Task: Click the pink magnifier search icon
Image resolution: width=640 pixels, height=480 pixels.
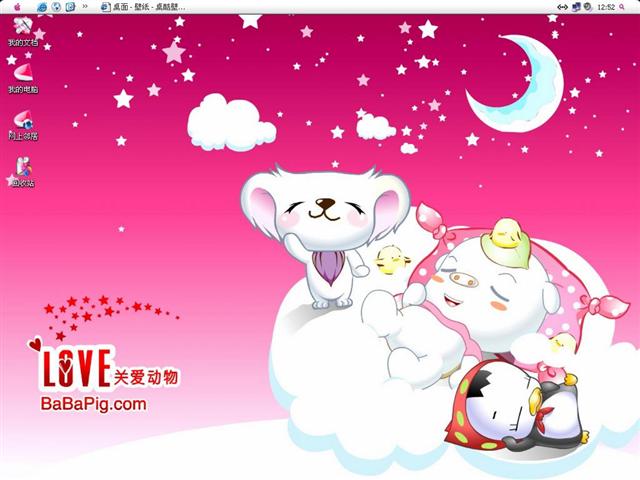Action: click(x=622, y=7)
